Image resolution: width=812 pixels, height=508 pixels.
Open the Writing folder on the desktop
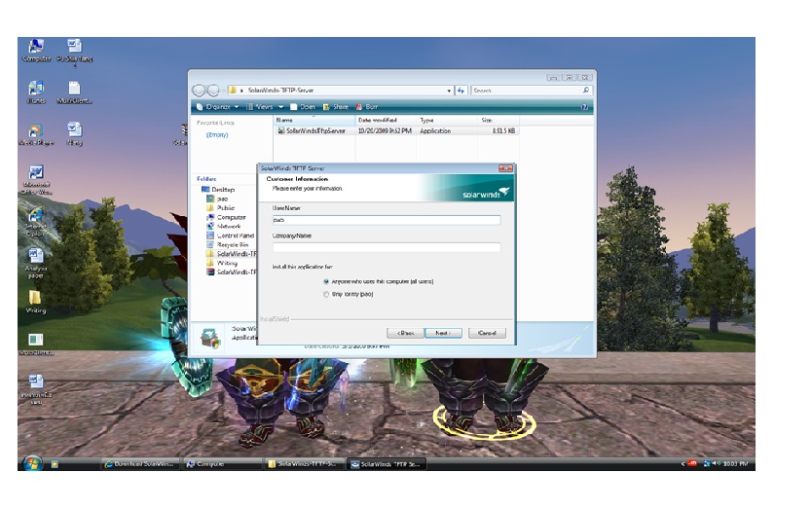(x=35, y=302)
